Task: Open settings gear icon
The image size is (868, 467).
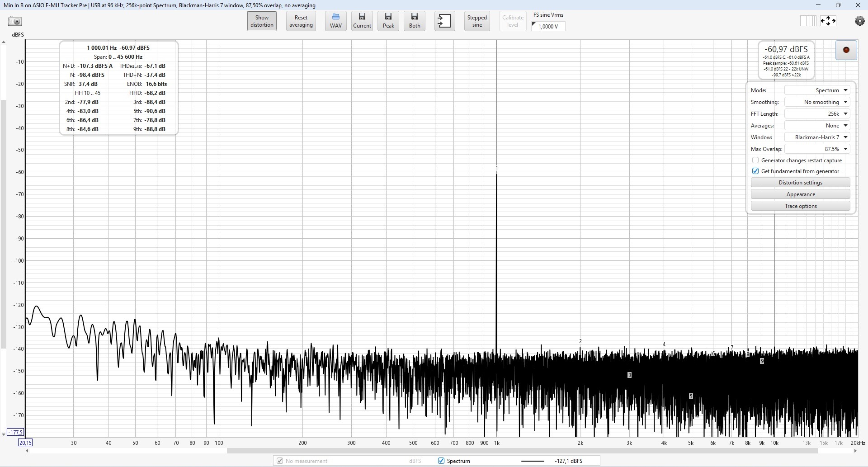Action: click(859, 21)
